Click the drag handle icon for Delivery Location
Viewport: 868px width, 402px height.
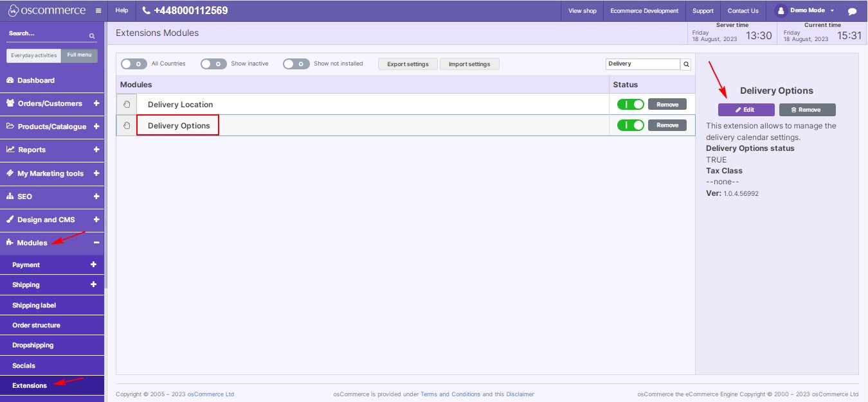tap(127, 104)
